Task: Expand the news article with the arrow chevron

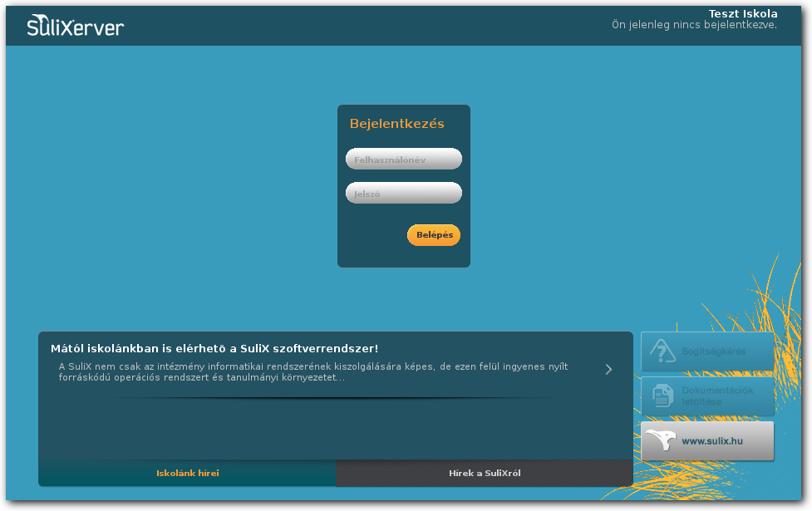Action: coord(609,369)
